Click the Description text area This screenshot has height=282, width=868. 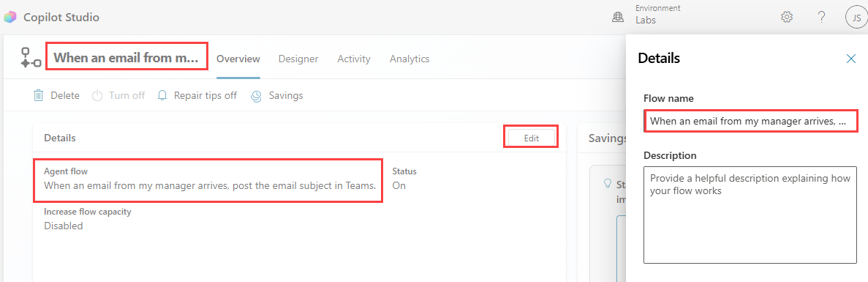point(750,215)
